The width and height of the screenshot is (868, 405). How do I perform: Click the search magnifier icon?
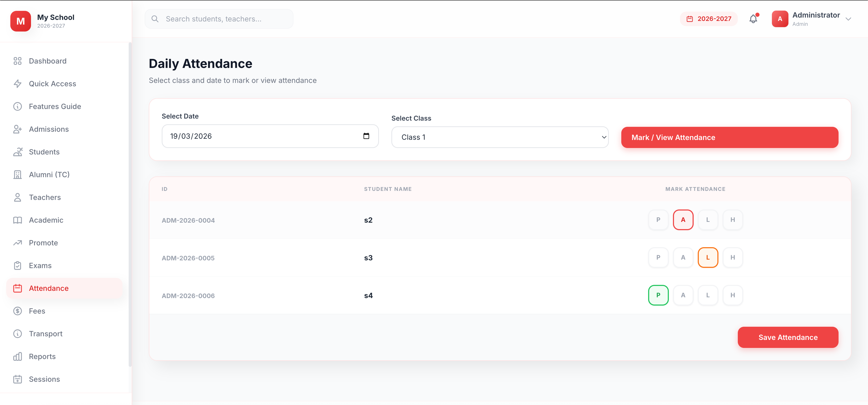point(155,19)
